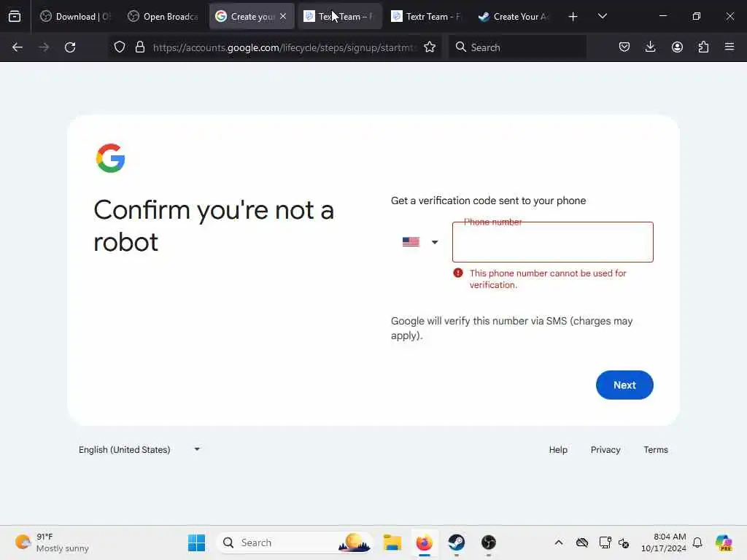Open the Save to Pocket icon

pyautogui.click(x=624, y=47)
